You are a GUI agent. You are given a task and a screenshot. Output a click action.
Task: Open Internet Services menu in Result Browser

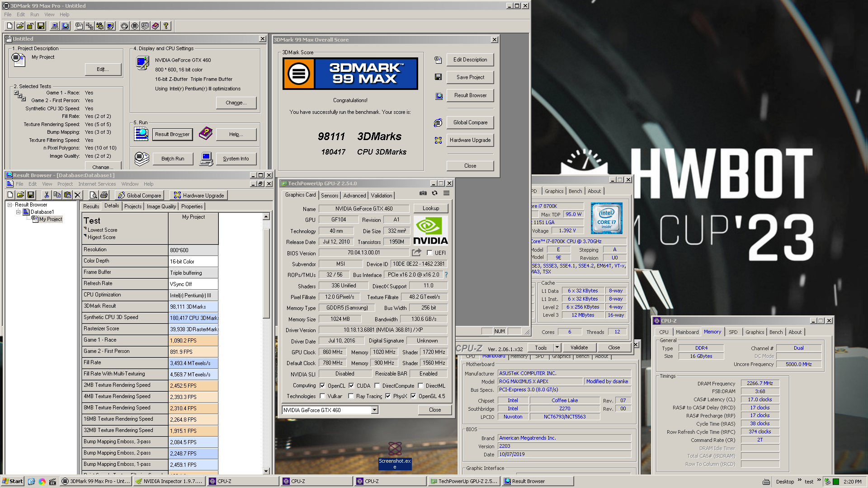[97, 184]
